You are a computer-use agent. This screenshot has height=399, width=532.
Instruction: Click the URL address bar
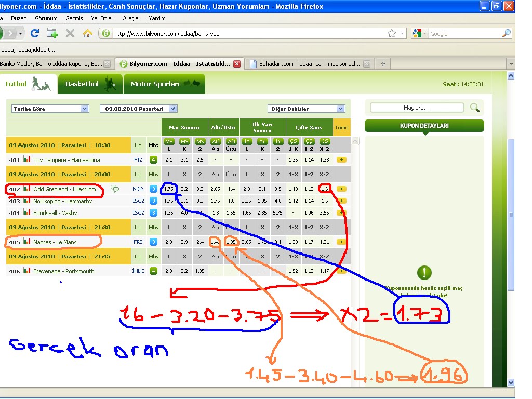point(249,34)
